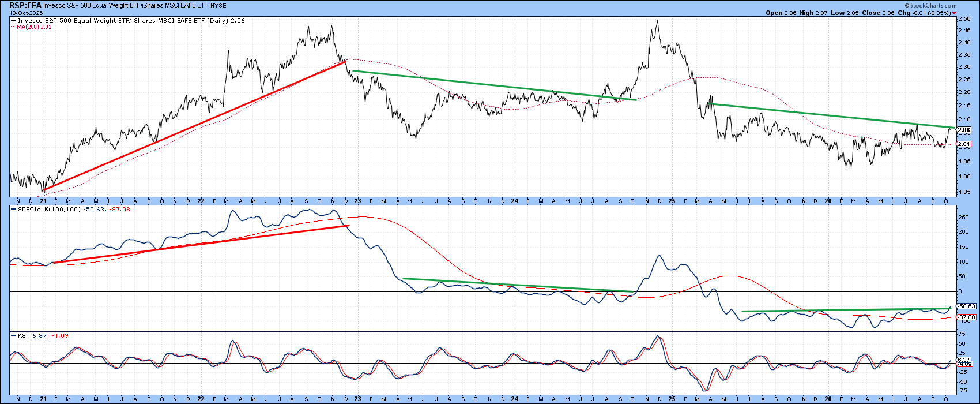Click the red -4.09 KST signal tag
Image resolution: width=980 pixels, height=404 pixels.
pos(963,365)
